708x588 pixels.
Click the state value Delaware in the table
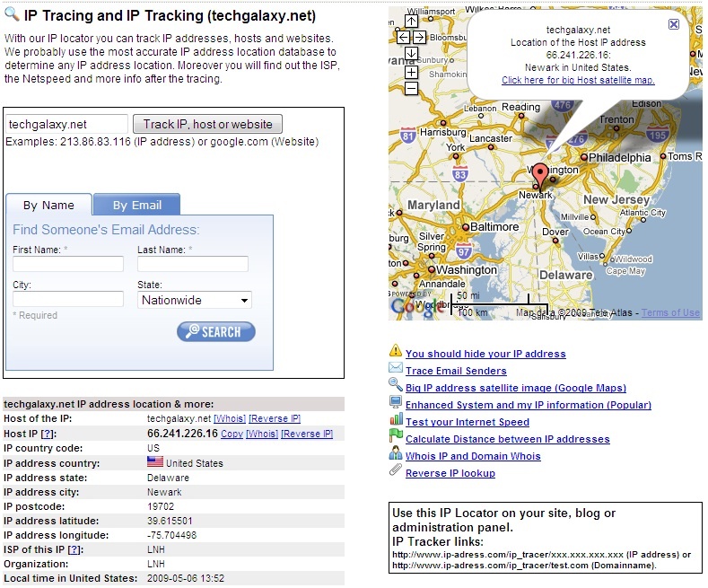pyautogui.click(x=168, y=478)
